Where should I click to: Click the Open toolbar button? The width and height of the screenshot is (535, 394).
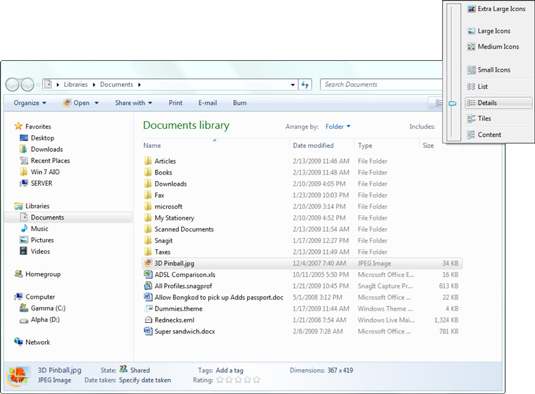(x=76, y=103)
